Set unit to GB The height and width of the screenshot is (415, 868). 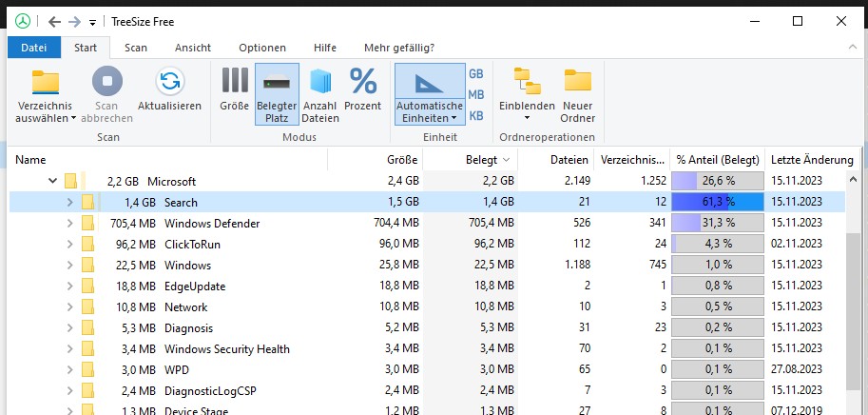click(476, 73)
